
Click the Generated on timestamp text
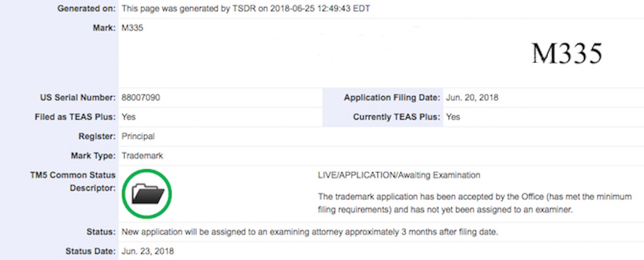point(246,8)
